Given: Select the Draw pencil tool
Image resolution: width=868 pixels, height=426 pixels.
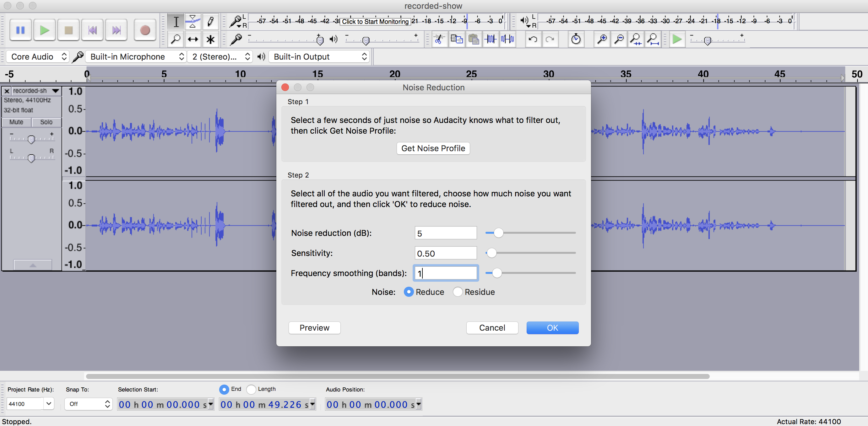Looking at the screenshot, I should click(x=210, y=22).
